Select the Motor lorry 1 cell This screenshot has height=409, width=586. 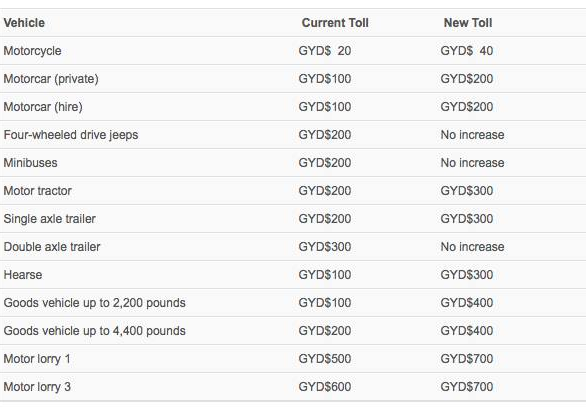(37, 359)
